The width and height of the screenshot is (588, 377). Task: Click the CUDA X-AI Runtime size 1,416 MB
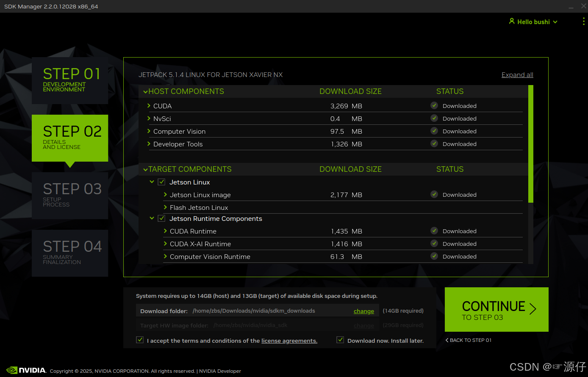[x=346, y=244]
